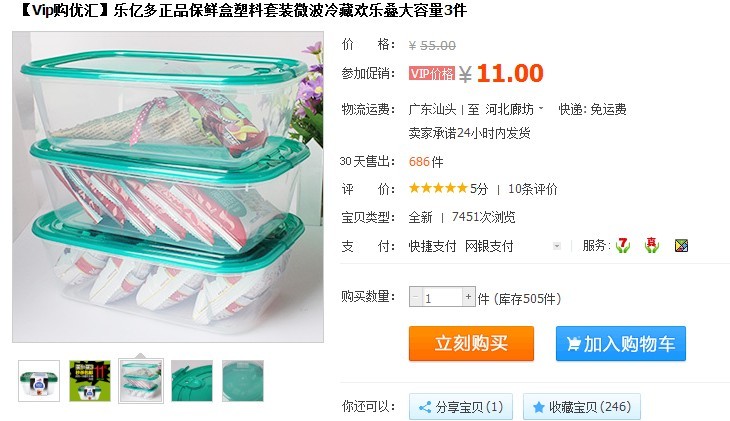Click the third service badge icon
Viewport: 730px width, 421px height.
pos(682,245)
